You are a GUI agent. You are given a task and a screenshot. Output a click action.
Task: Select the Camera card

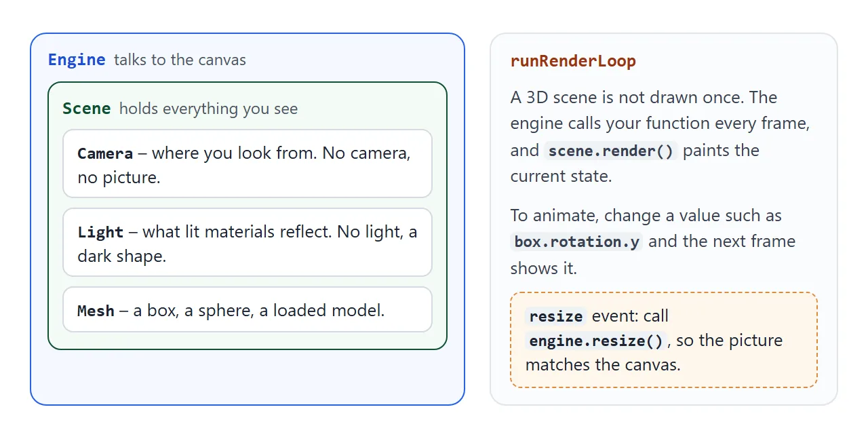click(248, 164)
